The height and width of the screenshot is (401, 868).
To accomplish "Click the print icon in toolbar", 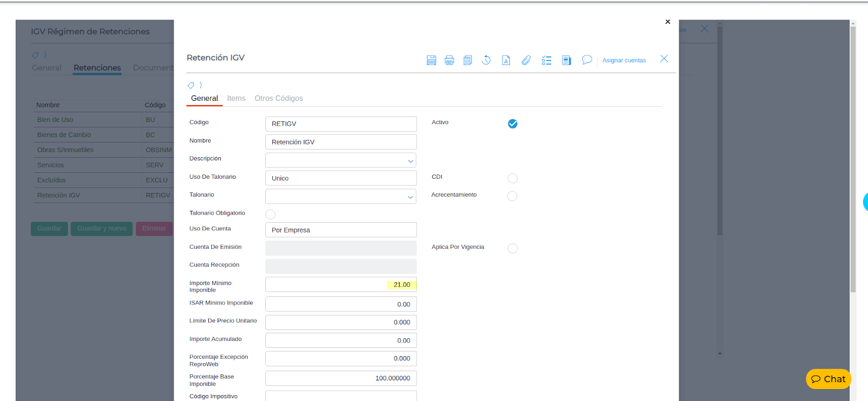I will pyautogui.click(x=449, y=60).
